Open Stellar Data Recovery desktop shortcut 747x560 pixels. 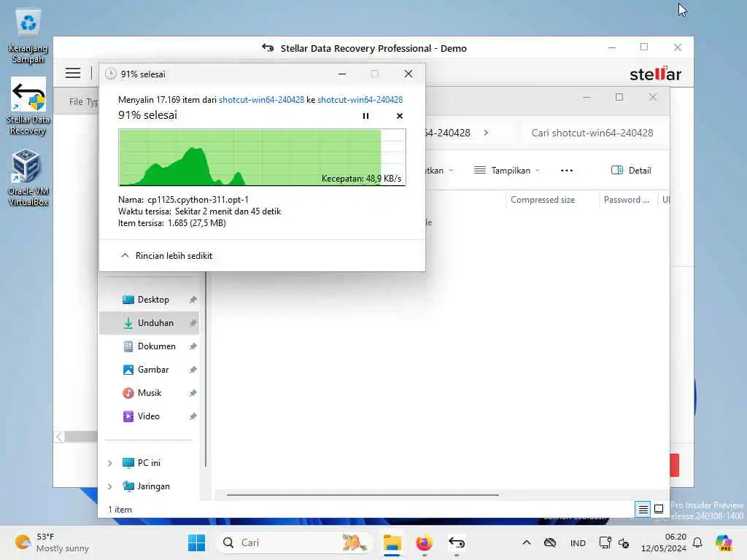[x=28, y=106]
